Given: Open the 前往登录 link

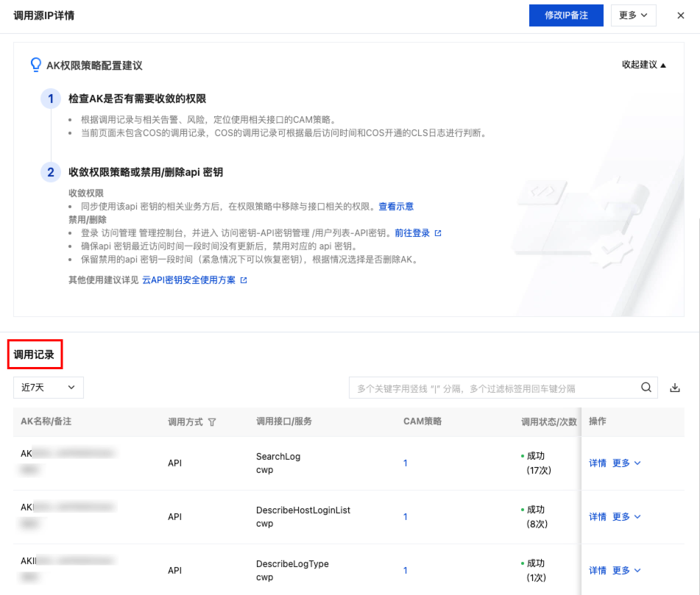Looking at the screenshot, I should [411, 233].
